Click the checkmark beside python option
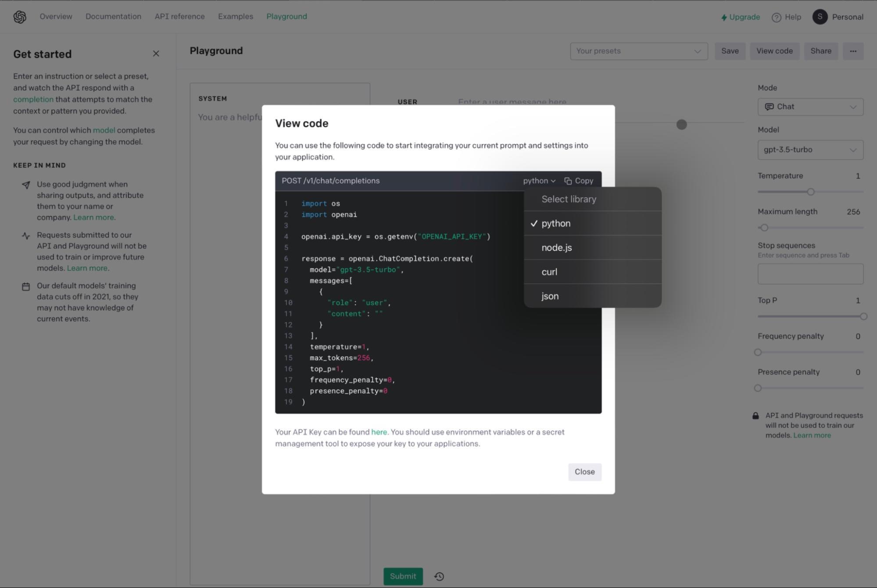877x588 pixels. point(533,223)
